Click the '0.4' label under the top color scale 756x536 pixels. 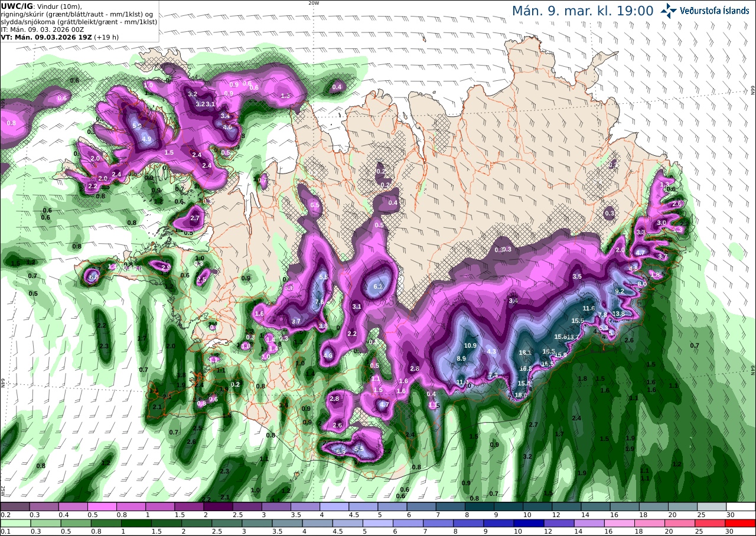(63, 515)
